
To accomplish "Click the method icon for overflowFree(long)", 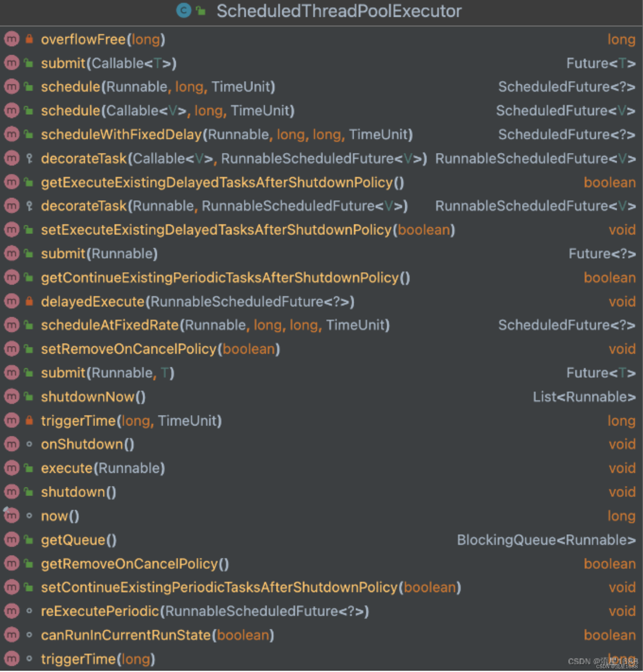I will click(12, 39).
